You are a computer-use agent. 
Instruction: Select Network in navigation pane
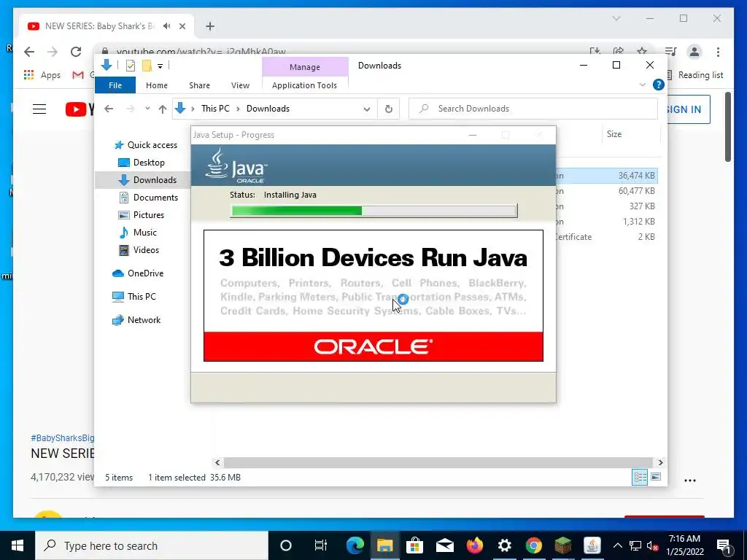point(136,320)
